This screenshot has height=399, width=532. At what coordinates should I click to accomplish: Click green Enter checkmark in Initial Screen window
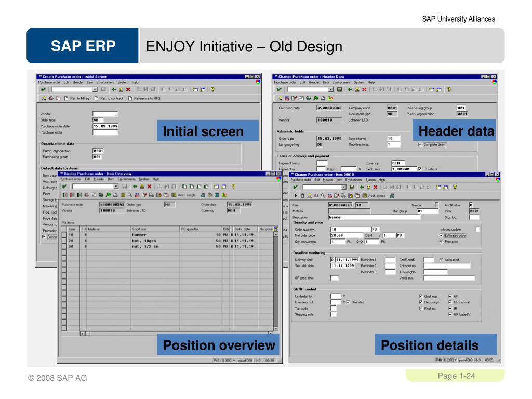pos(43,89)
